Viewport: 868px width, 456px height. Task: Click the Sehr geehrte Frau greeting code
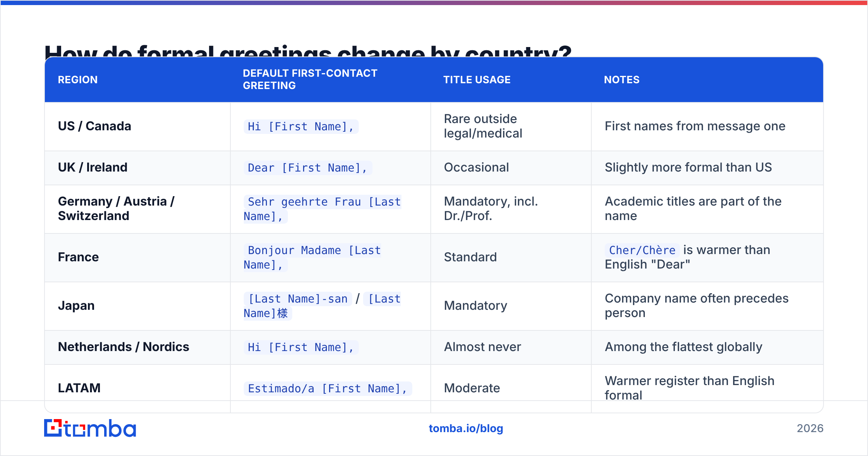pos(323,209)
